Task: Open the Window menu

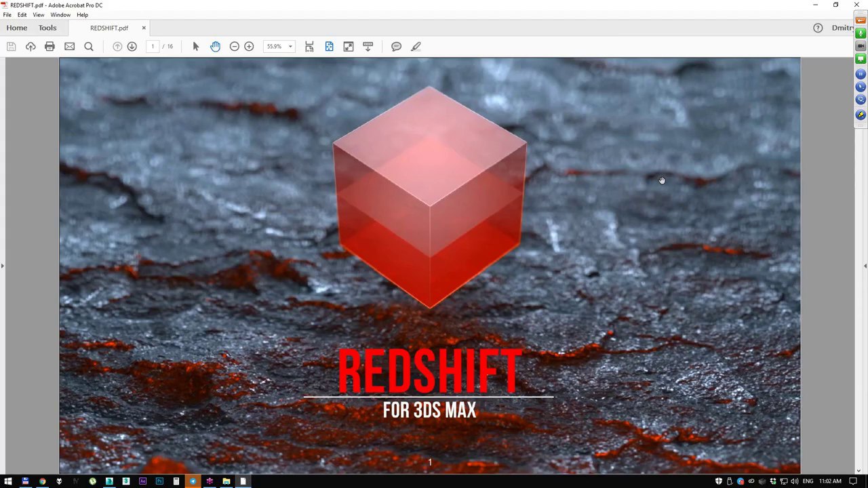Action: click(60, 15)
